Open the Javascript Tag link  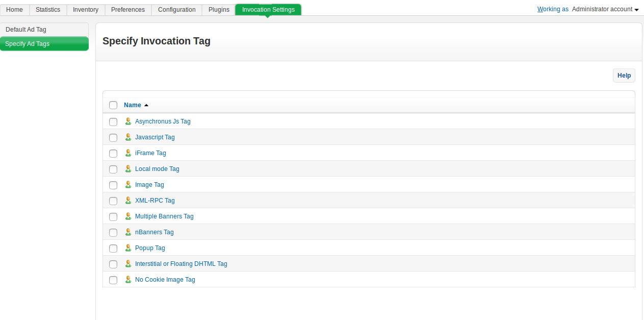(x=154, y=137)
